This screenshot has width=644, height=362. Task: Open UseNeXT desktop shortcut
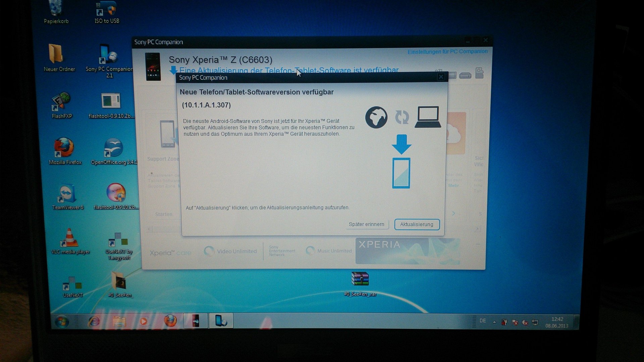(x=72, y=287)
